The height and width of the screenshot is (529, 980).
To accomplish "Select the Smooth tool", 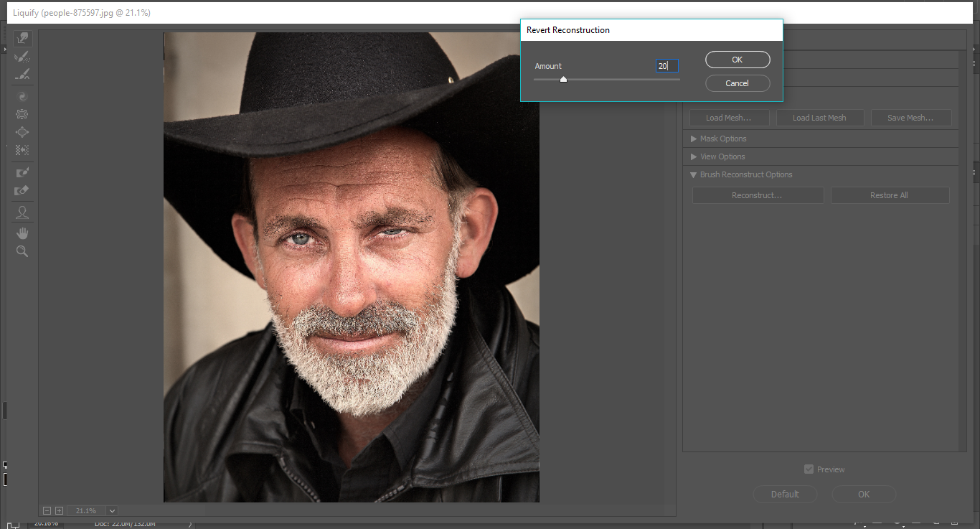I will [22, 75].
